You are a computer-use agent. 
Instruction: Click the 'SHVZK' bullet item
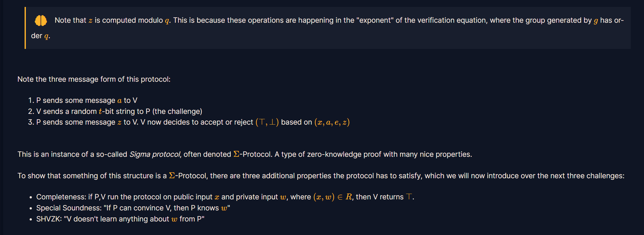pos(120,219)
